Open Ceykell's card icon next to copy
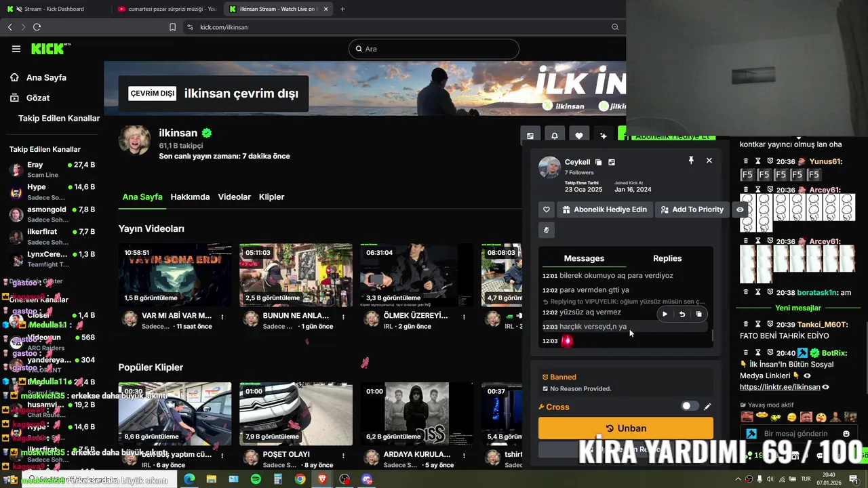The width and height of the screenshot is (868, 488). [612, 162]
